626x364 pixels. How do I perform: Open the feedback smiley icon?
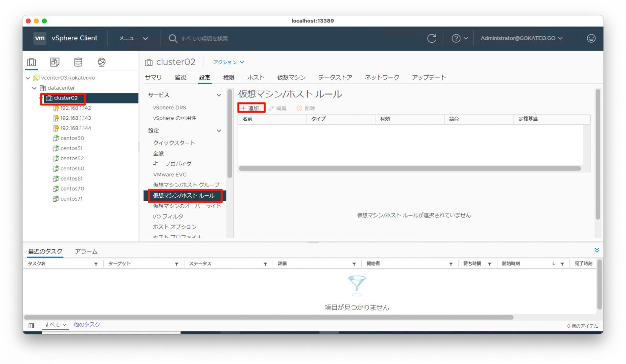click(591, 38)
